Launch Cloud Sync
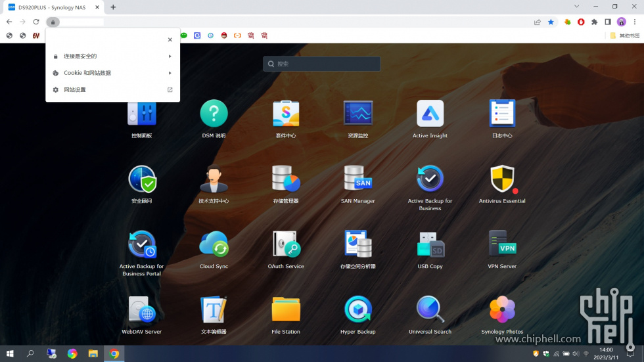Image resolution: width=644 pixels, height=362 pixels. point(214,244)
